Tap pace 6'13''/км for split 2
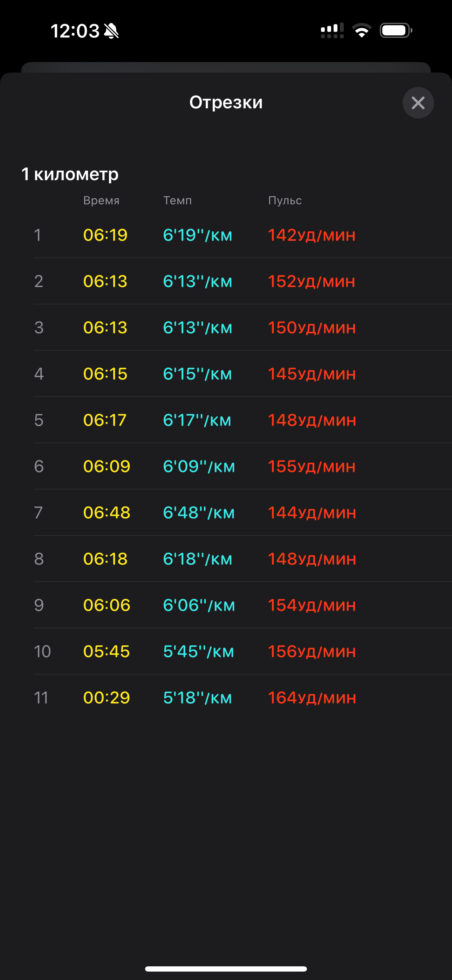Image resolution: width=452 pixels, height=980 pixels. click(198, 281)
